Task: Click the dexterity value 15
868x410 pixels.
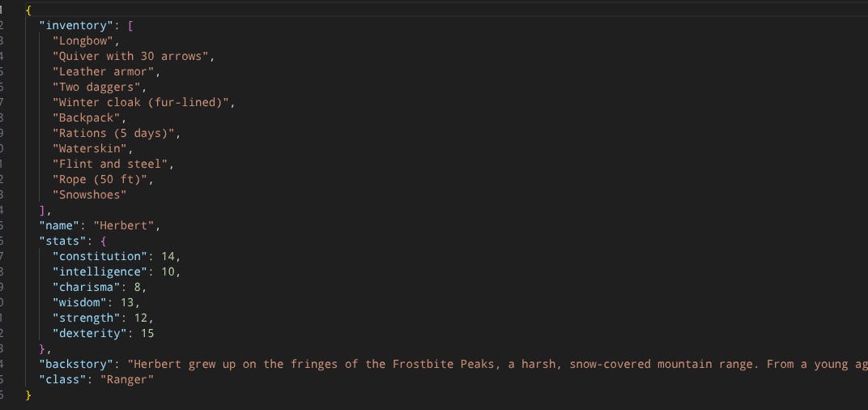Action: tap(147, 334)
